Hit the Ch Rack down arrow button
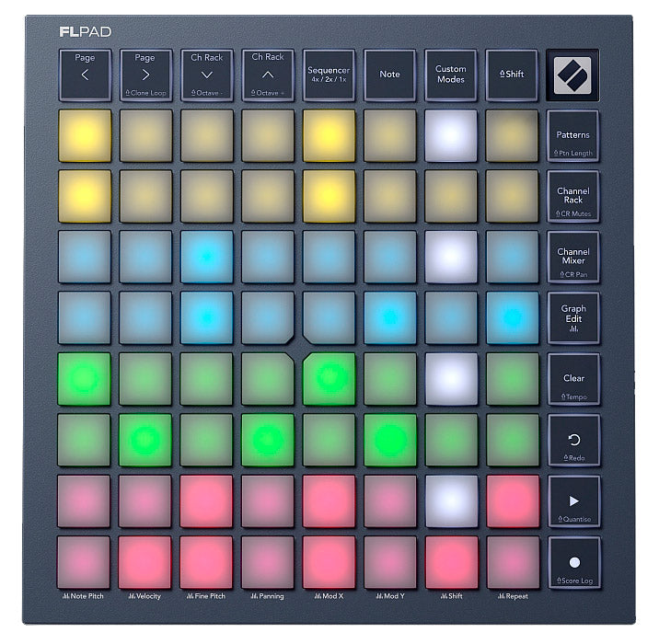Image resolution: width=659 pixels, height=644 pixels. [207, 75]
